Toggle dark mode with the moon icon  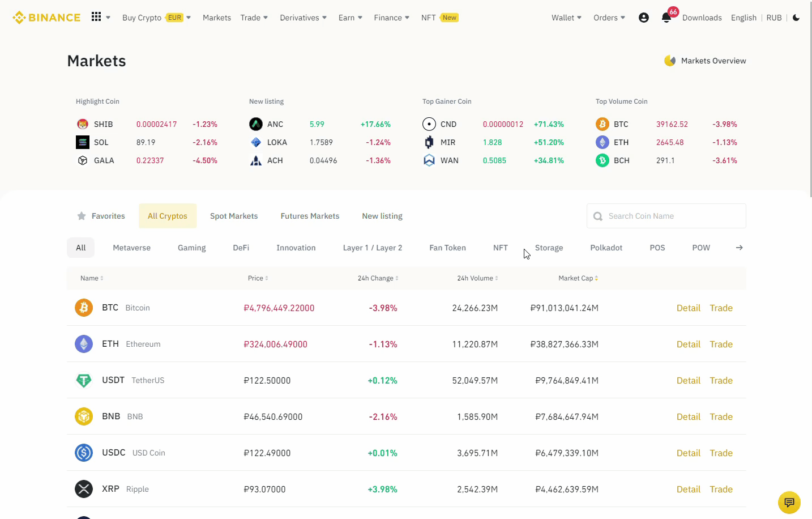pyautogui.click(x=796, y=18)
